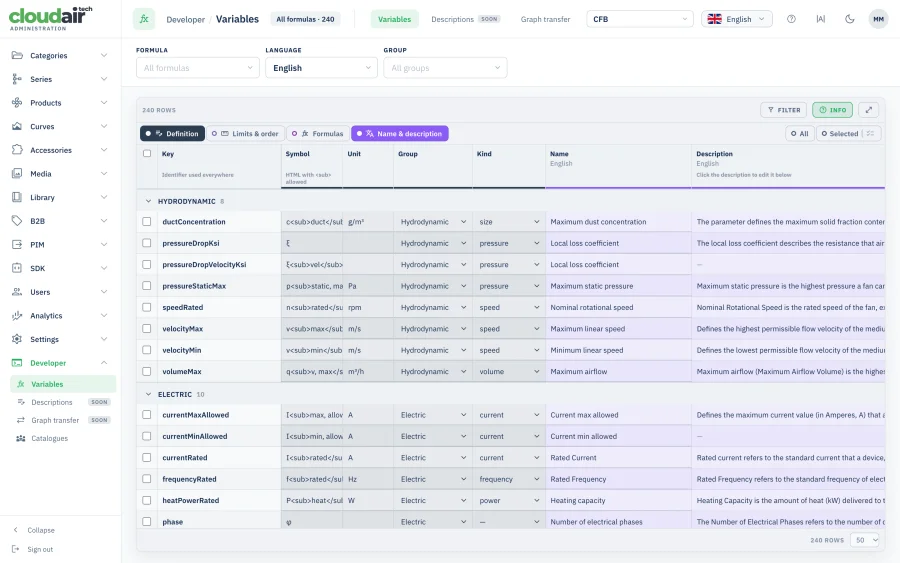
Task: Click the Catalogues people icon
Action: point(21,438)
